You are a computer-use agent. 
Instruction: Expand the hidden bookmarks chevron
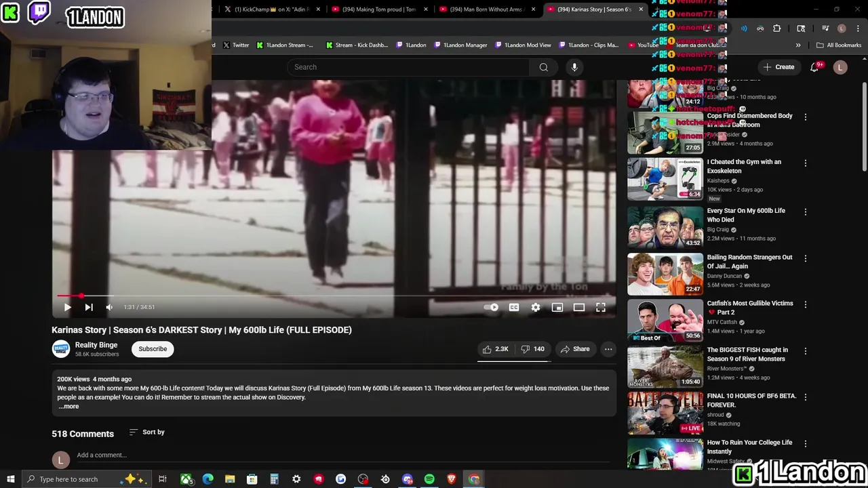pyautogui.click(x=798, y=45)
